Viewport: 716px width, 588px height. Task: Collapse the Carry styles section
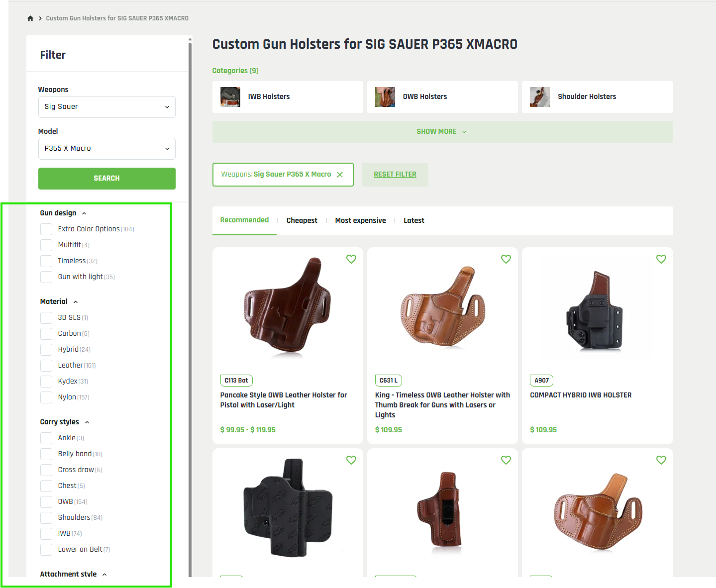coord(65,422)
